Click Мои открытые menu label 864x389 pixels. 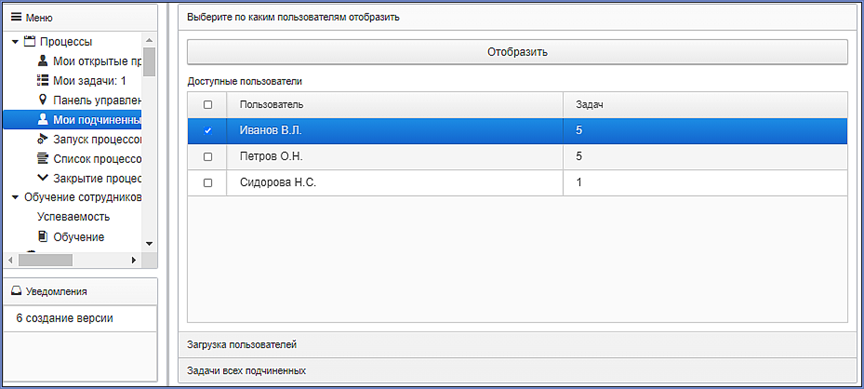[x=98, y=61]
